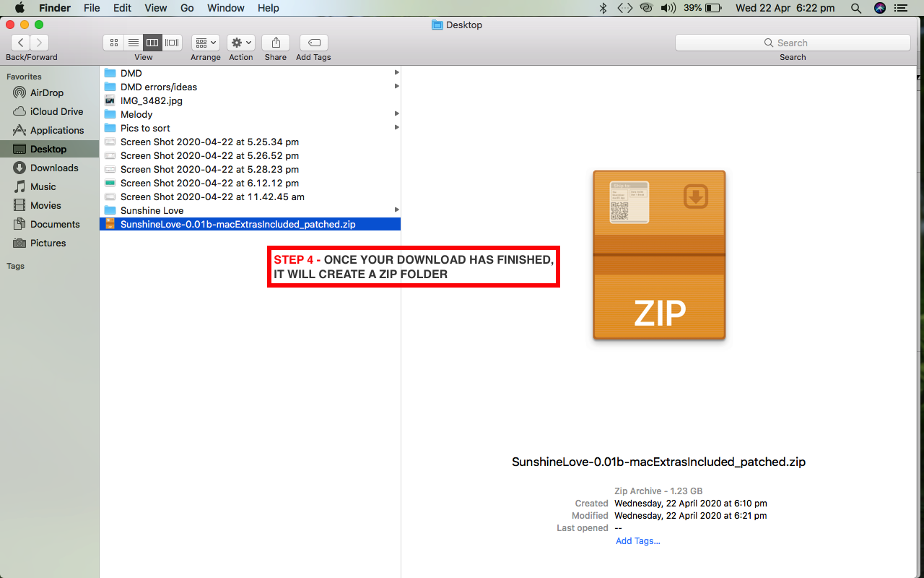The image size is (924, 578).
Task: Open the Arrange dropdown
Action: coord(205,43)
